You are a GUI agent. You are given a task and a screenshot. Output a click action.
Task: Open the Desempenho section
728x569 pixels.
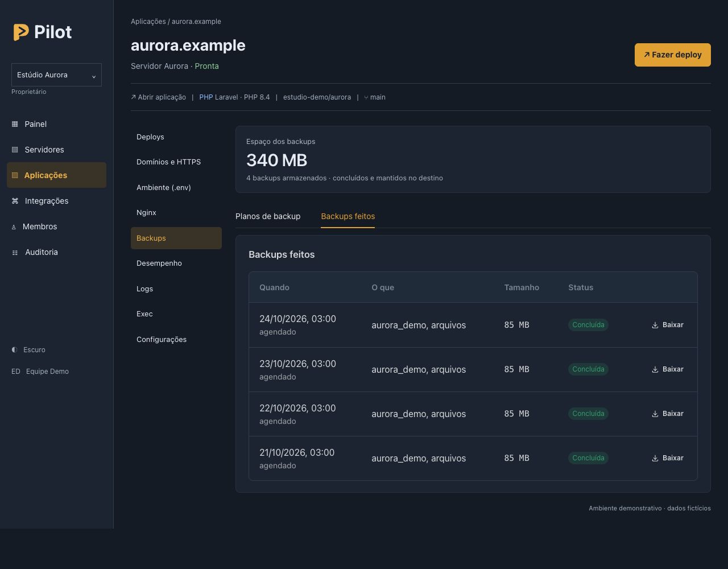(176, 263)
